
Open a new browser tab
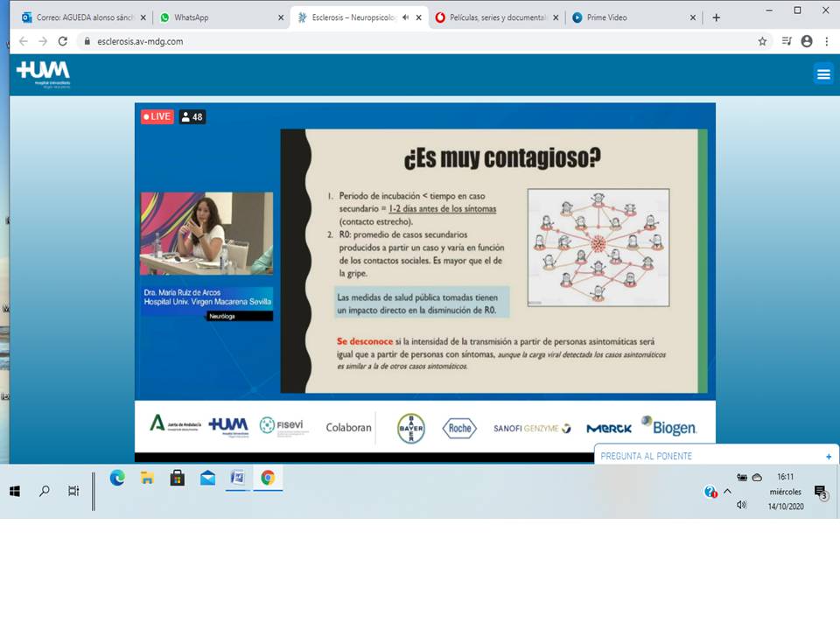coord(716,17)
